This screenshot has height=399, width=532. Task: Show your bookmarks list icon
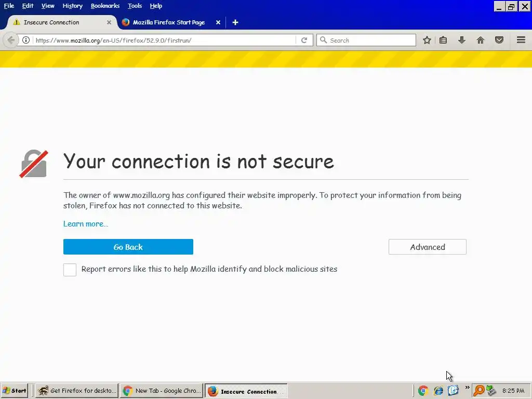pos(443,40)
